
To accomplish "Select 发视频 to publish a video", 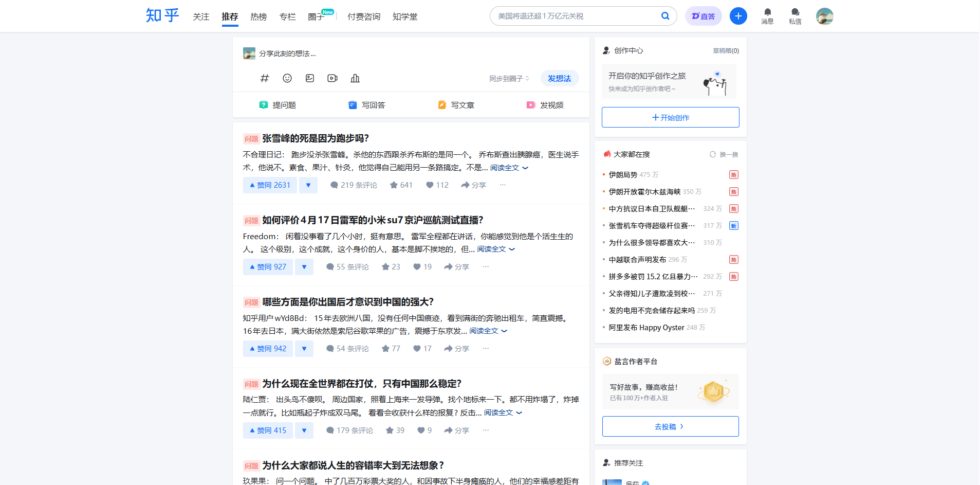I will 546,104.
